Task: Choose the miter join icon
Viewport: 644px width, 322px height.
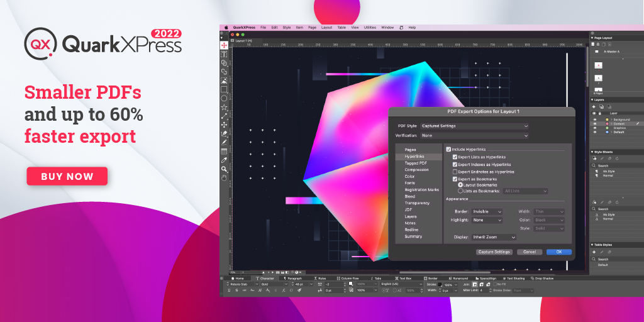Action: pos(475,284)
